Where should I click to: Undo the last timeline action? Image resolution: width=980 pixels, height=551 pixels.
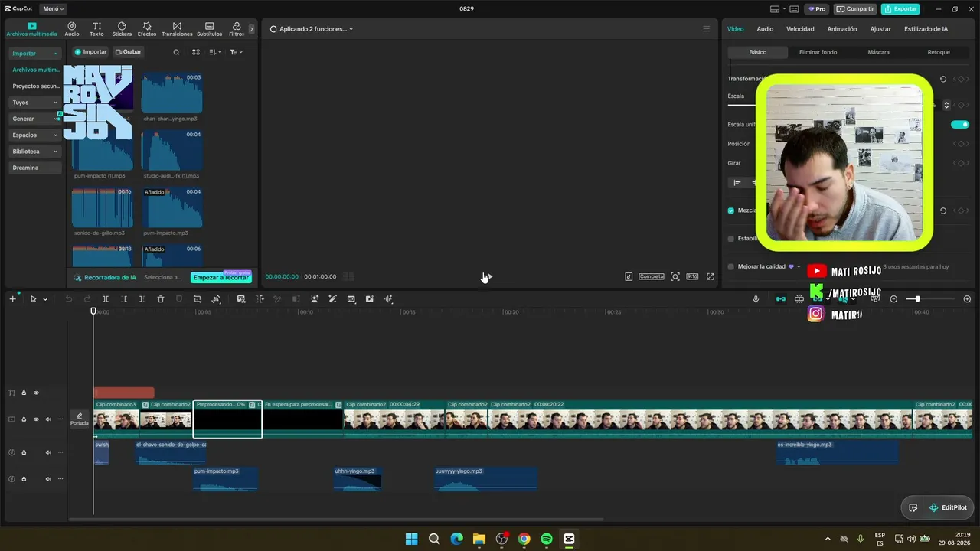pos(68,299)
